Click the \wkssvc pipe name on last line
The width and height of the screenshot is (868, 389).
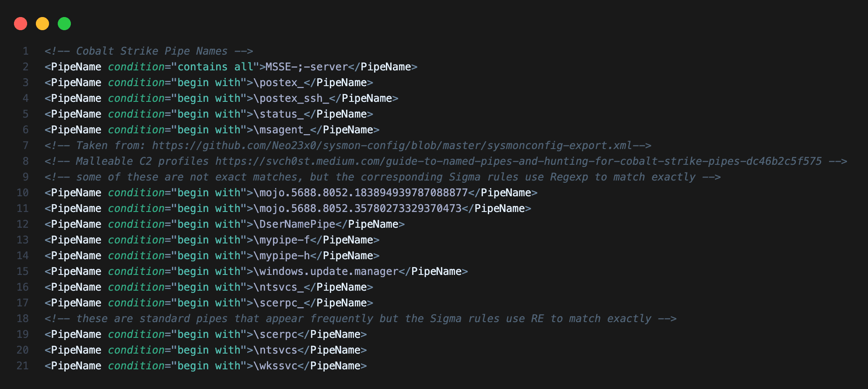[275, 366]
